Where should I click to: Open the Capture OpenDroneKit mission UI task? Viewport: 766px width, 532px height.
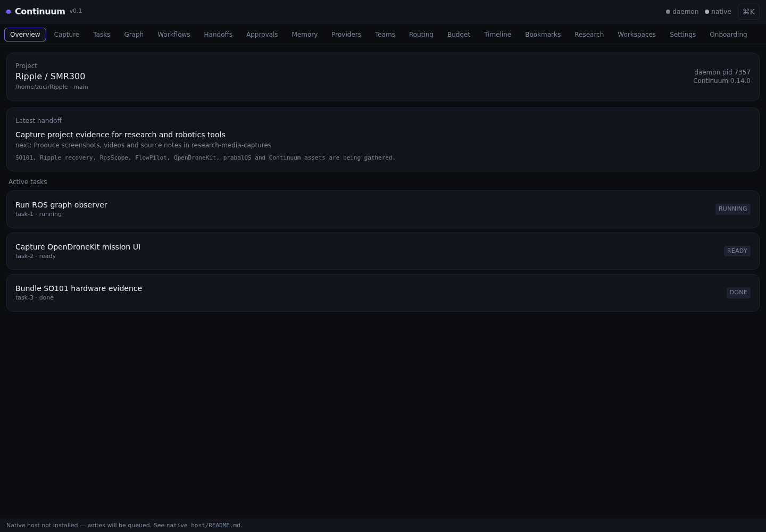pyautogui.click(x=383, y=251)
